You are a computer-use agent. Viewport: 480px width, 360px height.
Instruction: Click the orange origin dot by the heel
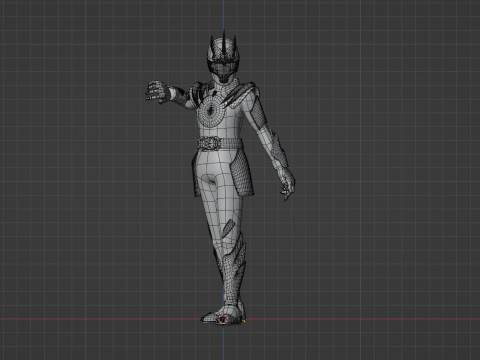click(x=244, y=321)
